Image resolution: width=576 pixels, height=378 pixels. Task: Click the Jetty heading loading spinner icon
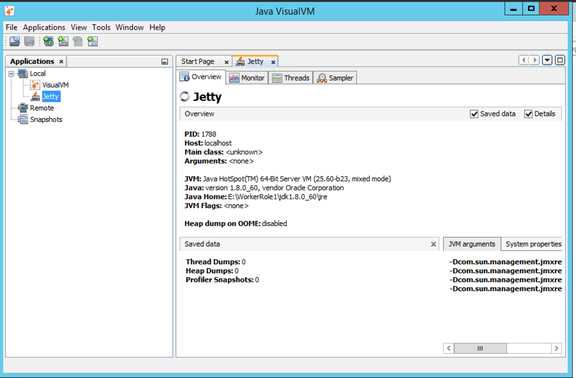tap(184, 97)
